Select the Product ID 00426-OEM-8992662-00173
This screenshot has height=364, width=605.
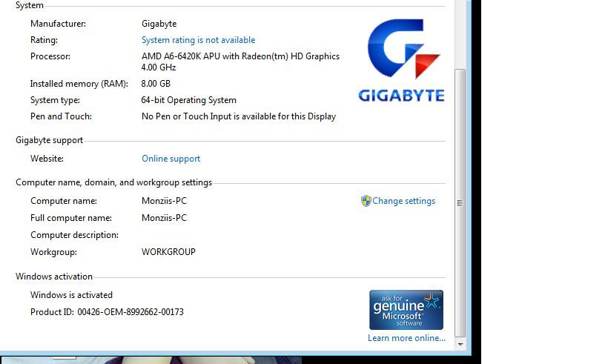[x=130, y=312]
